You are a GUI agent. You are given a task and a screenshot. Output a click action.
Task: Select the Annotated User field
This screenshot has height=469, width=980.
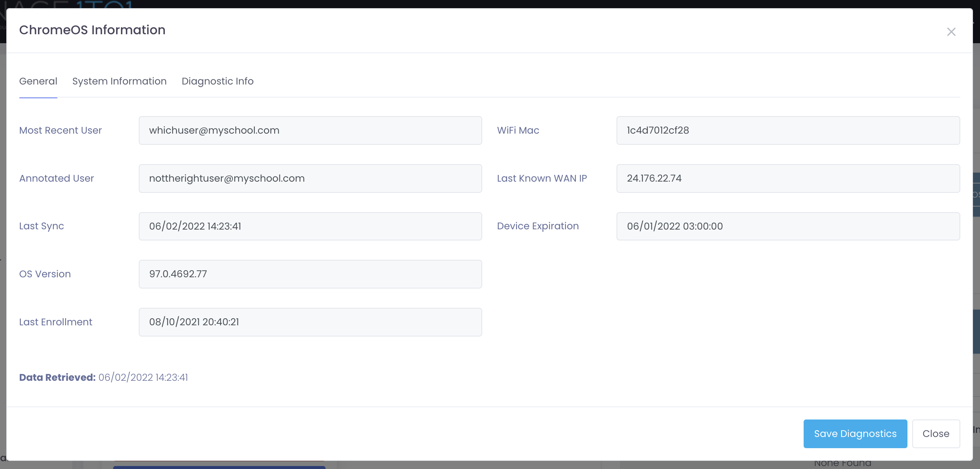(x=310, y=178)
